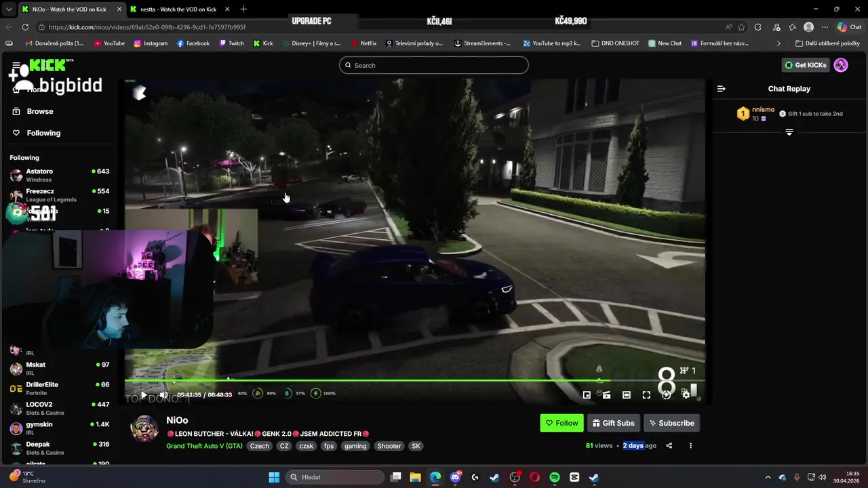Viewport: 868px width, 488px height.
Task: Open Mskat channel in following list
Action: tap(60, 369)
